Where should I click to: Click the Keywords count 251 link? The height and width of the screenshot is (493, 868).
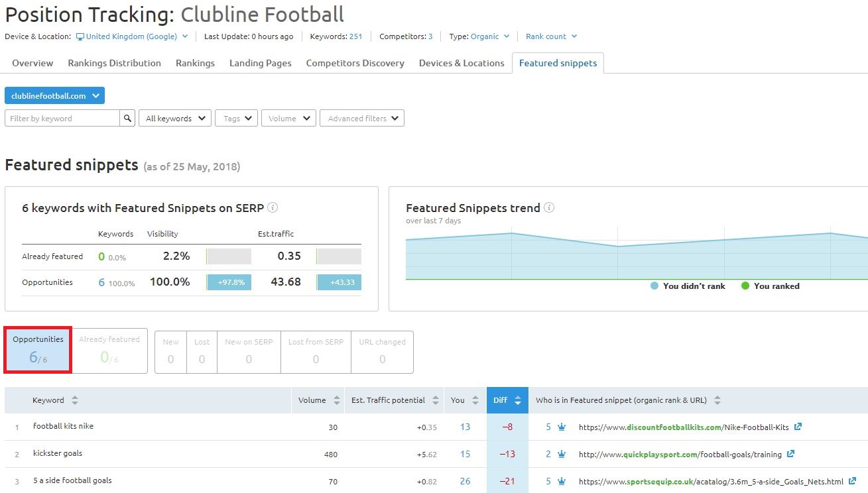[x=355, y=36]
